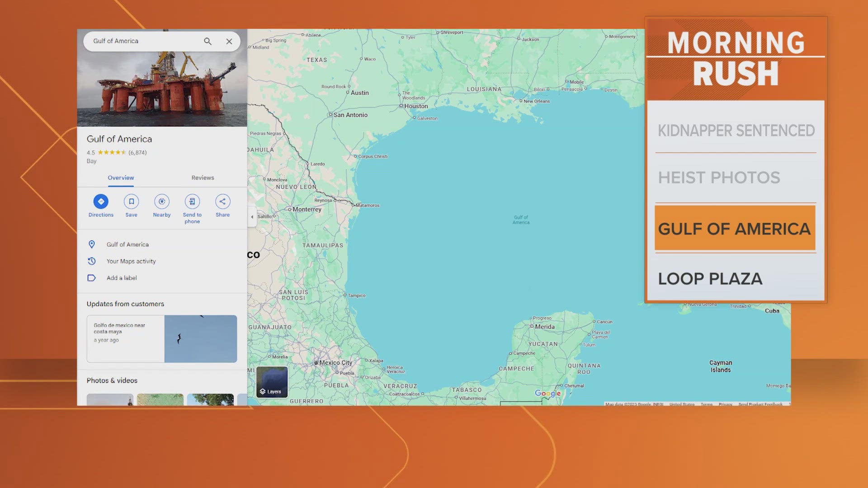Click the Share icon

[222, 202]
